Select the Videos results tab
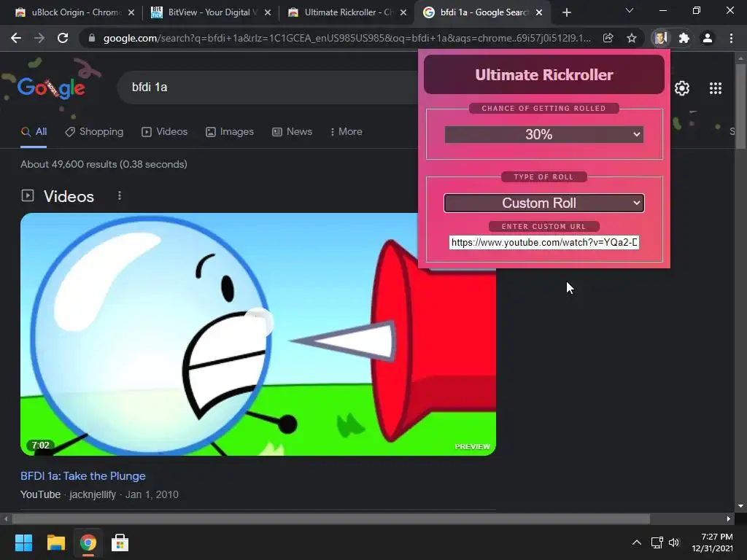 click(165, 132)
